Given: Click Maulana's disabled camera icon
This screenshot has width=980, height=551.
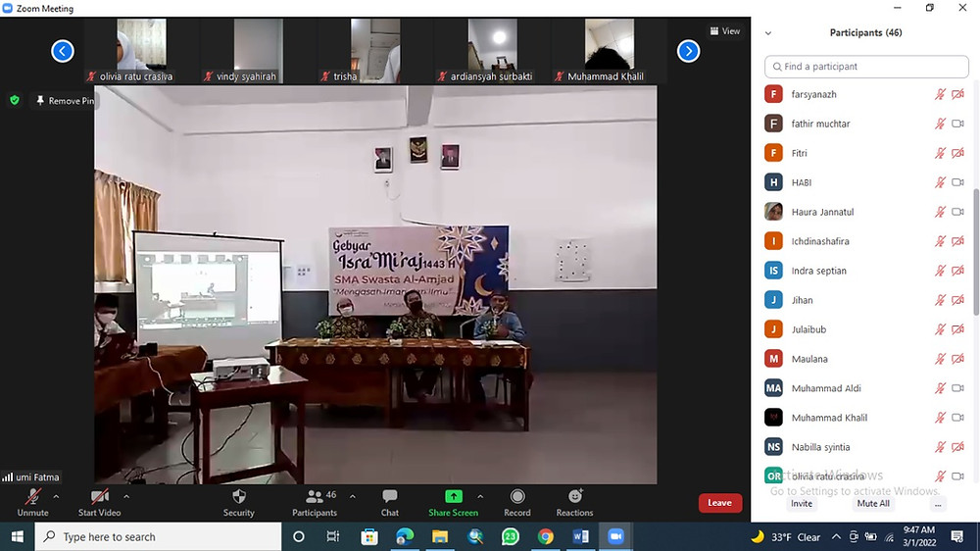Looking at the screenshot, I should coord(957,359).
